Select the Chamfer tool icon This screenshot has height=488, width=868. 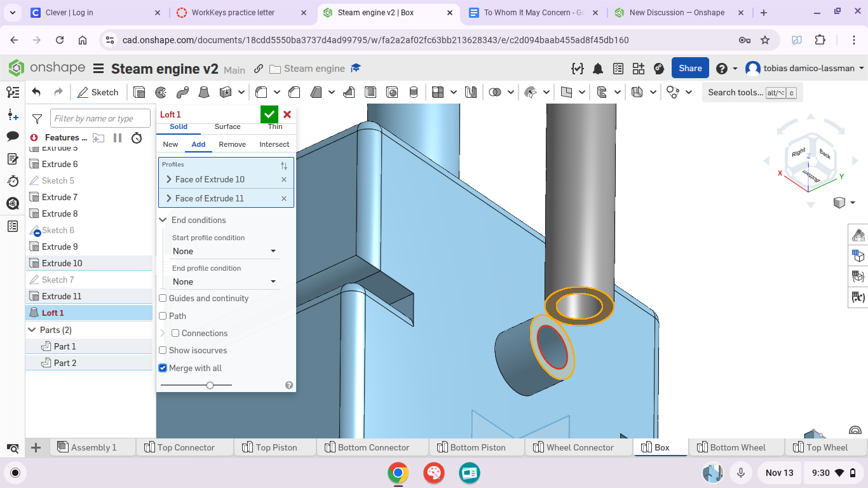pos(294,92)
